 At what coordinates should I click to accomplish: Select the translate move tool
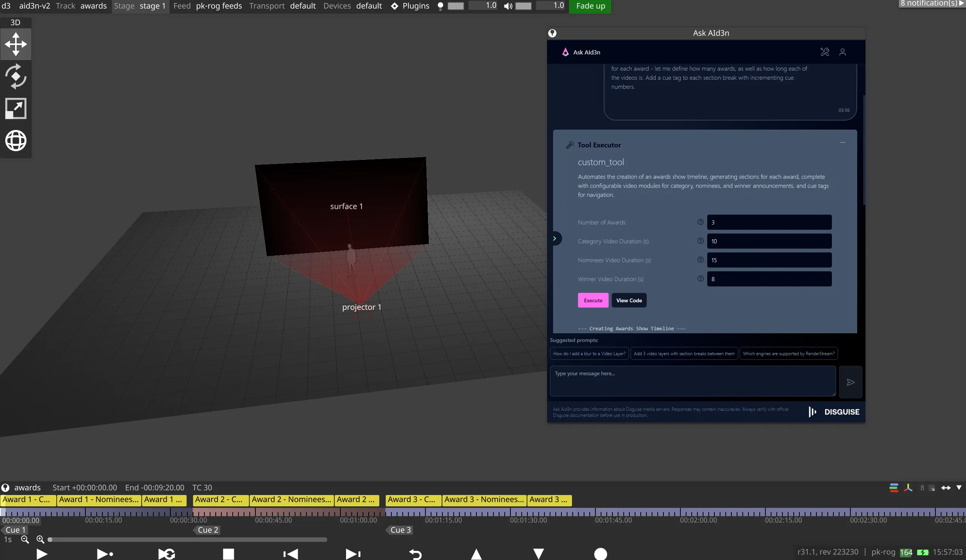click(16, 44)
